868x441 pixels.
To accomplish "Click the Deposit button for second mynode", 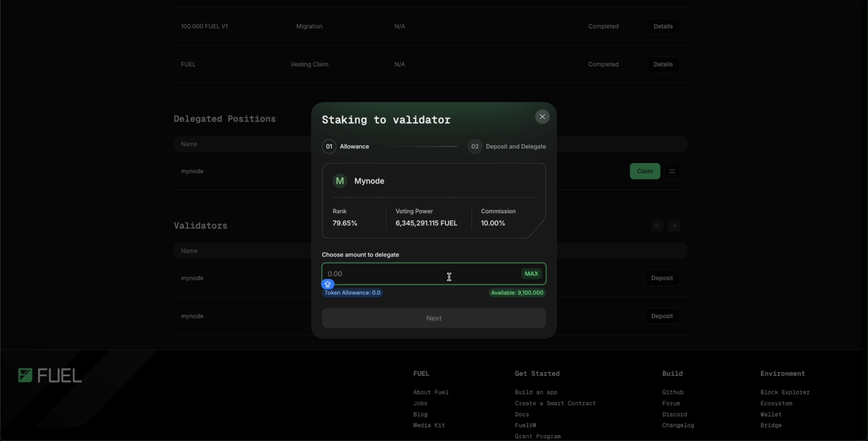I will click(x=662, y=316).
